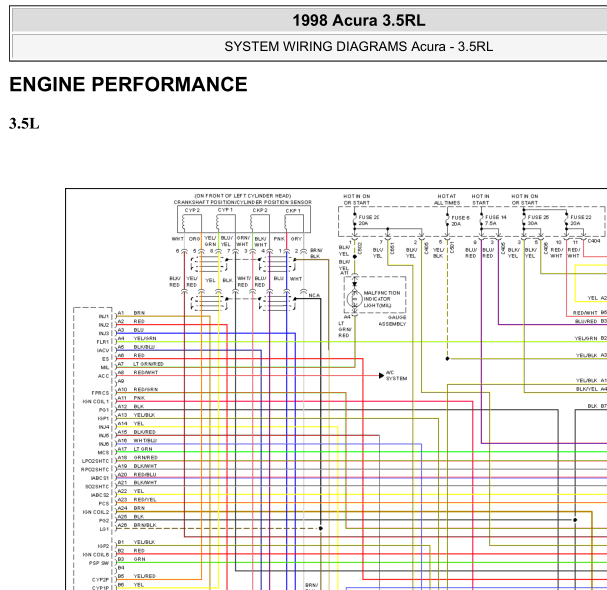Viewport: 607px width, 590px height.
Task: Click the 'MALFUNCTION INDICATOR LIGHT (MIL)' label
Action: click(x=382, y=299)
